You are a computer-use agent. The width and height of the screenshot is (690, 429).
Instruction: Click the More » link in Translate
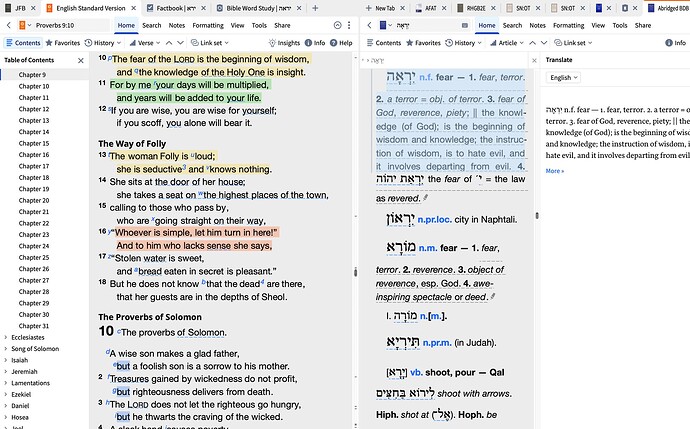(554, 171)
